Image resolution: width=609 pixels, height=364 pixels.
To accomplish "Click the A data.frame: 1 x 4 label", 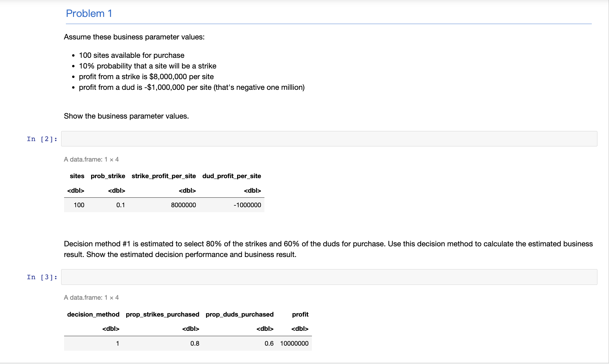I will [x=91, y=159].
